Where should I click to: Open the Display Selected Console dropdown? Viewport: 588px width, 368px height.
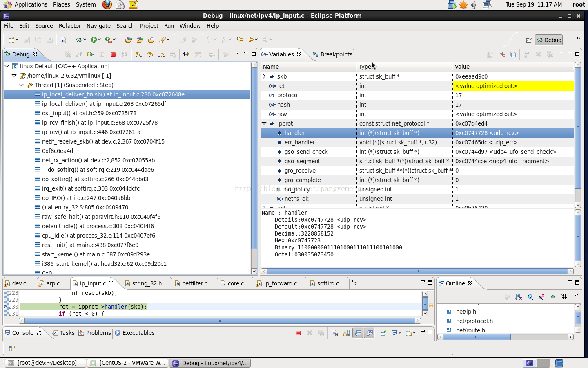(399, 333)
